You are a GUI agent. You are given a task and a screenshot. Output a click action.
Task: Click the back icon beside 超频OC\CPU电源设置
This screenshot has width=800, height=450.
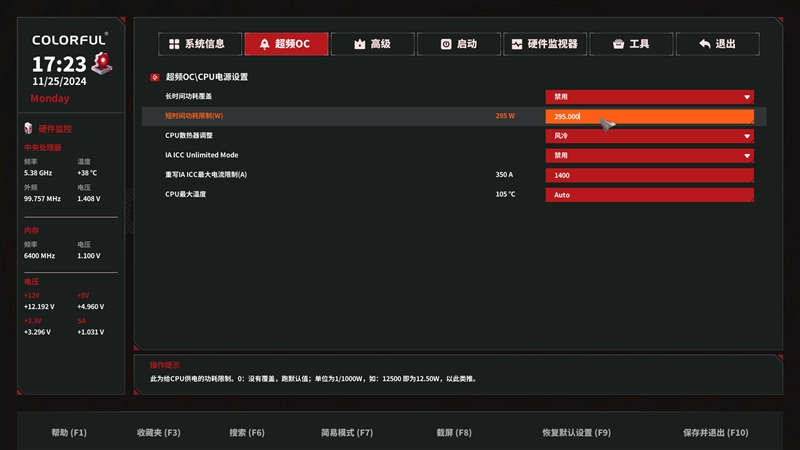pyautogui.click(x=155, y=77)
